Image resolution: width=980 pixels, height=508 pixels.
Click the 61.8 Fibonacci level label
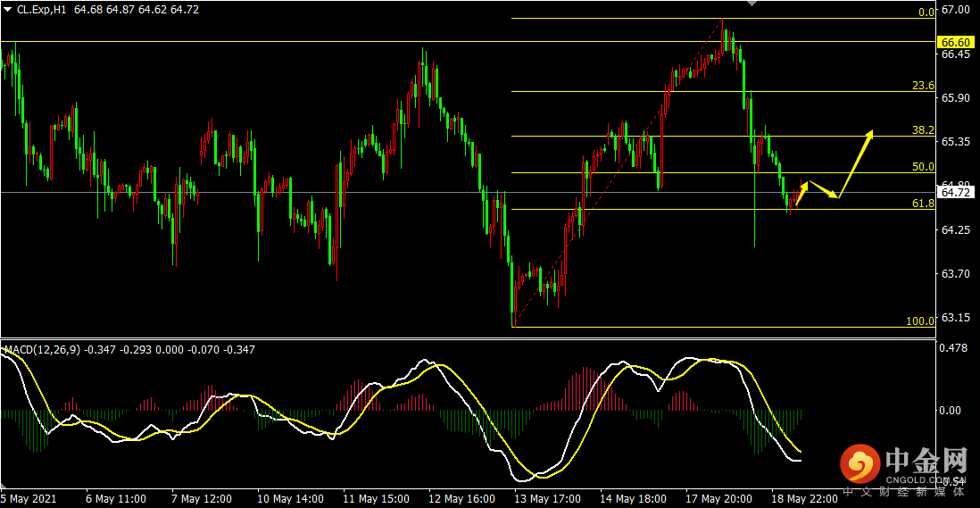923,203
